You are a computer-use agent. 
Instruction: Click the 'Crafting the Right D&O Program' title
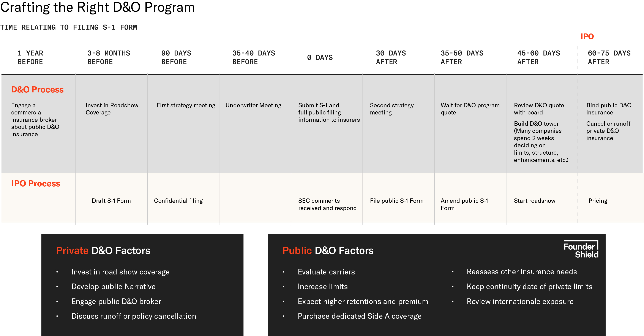point(98,8)
